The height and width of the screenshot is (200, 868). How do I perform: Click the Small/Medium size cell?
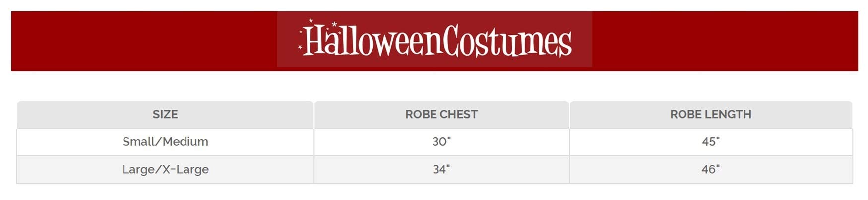tap(165, 142)
